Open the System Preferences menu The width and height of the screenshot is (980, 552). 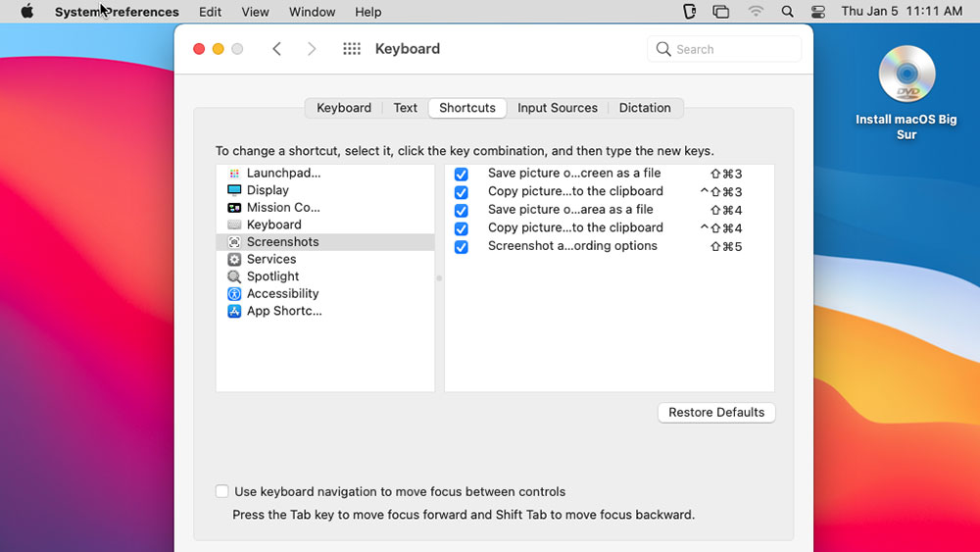click(x=117, y=11)
